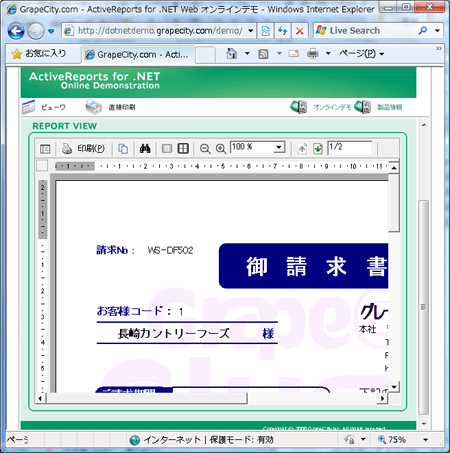Stop page loading with red X
Screen dimensions: 450x453
(x=300, y=31)
